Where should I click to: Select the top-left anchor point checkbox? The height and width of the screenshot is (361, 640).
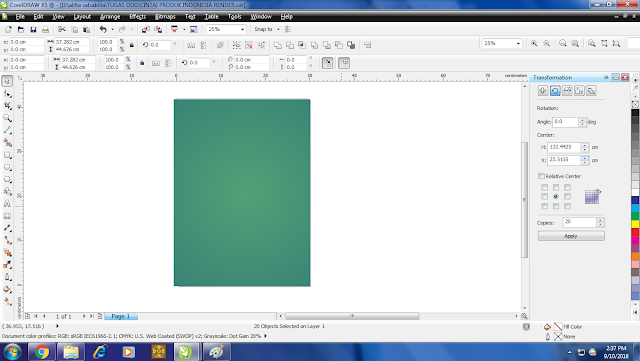544,187
